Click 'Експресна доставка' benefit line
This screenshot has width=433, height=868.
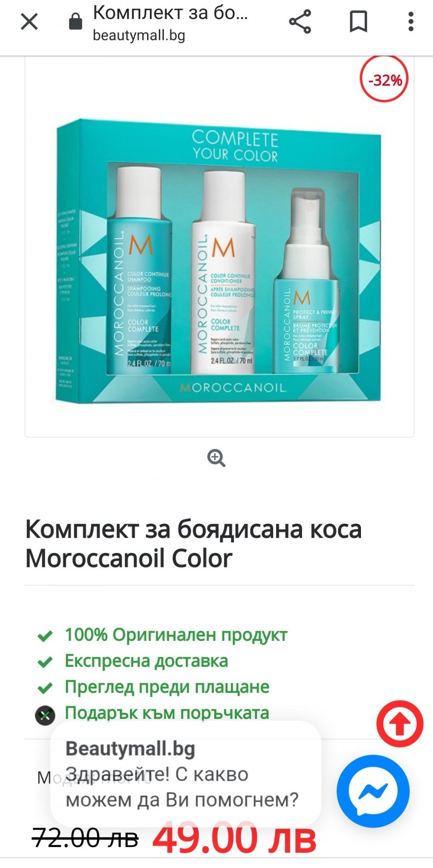coord(146,661)
